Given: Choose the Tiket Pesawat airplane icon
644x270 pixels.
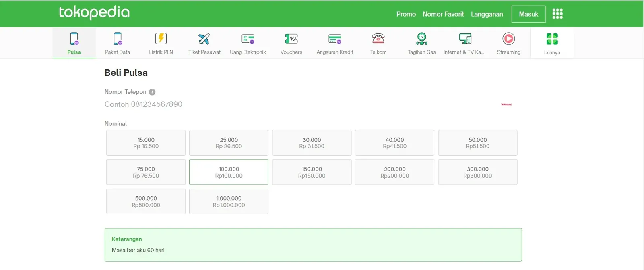Looking at the screenshot, I should coord(204,39).
